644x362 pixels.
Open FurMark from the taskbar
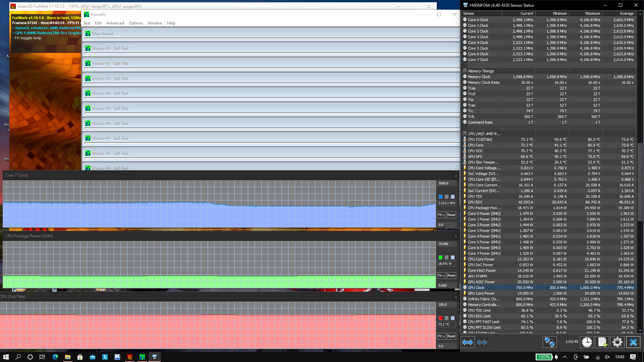point(130,357)
